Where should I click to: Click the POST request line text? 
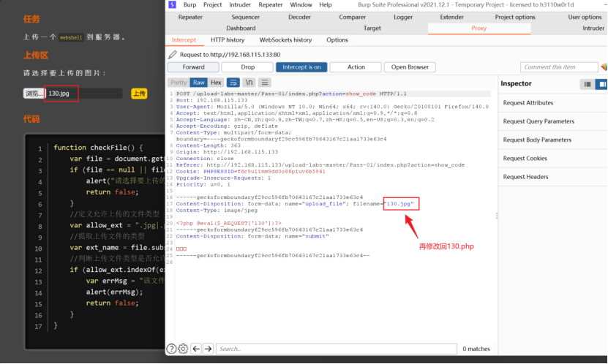[292, 94]
